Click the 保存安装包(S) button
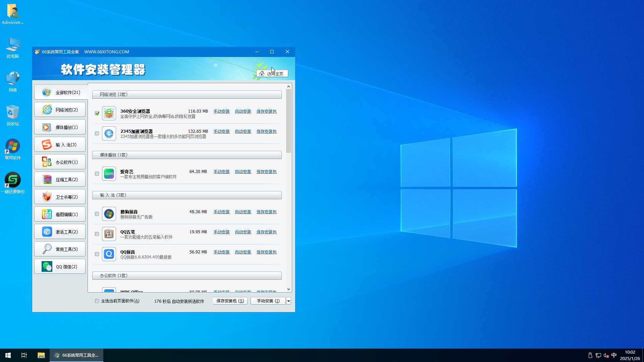Image resolution: width=644 pixels, height=362 pixels. 230,301
